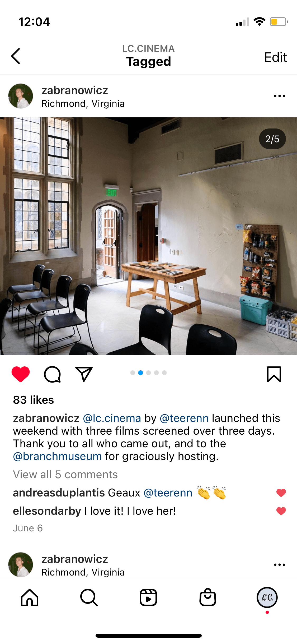Toggle the bookmark save icon

(x=274, y=374)
